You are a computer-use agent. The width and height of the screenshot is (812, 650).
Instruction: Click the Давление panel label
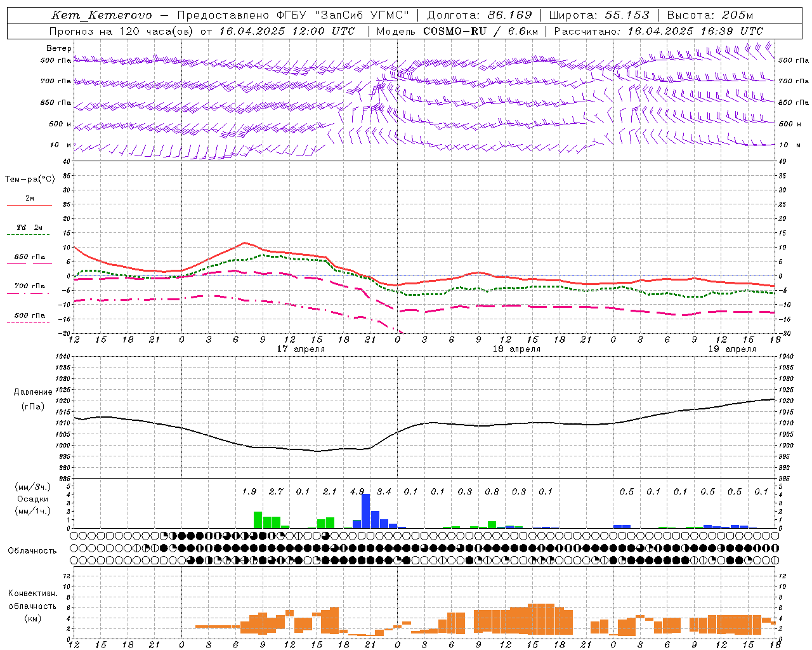pyautogui.click(x=33, y=392)
